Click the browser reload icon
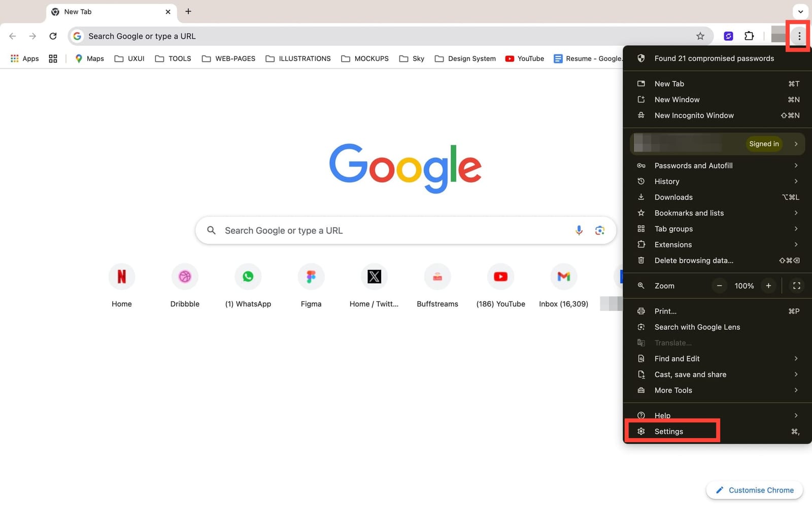The width and height of the screenshot is (812, 508). [52, 36]
